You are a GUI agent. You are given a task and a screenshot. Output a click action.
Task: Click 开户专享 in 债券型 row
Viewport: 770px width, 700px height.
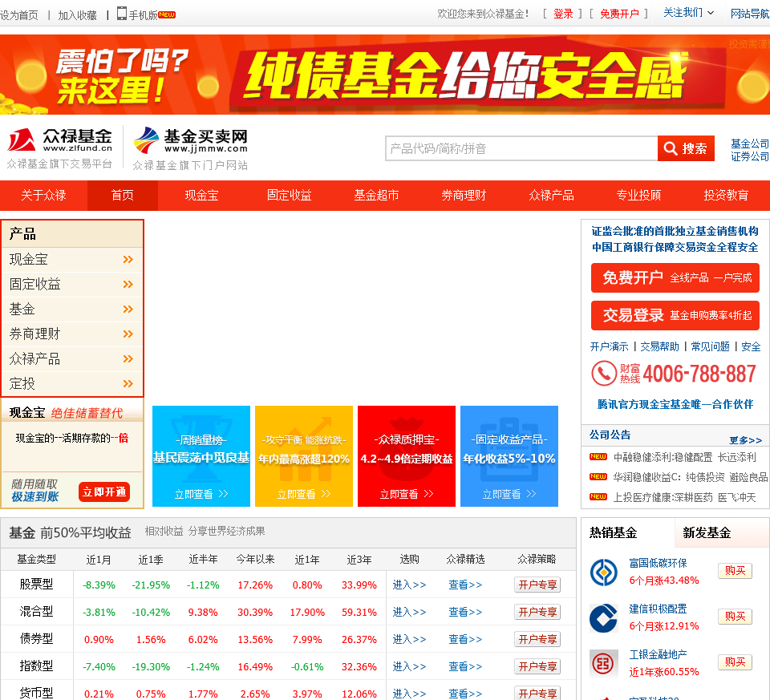pyautogui.click(x=537, y=639)
